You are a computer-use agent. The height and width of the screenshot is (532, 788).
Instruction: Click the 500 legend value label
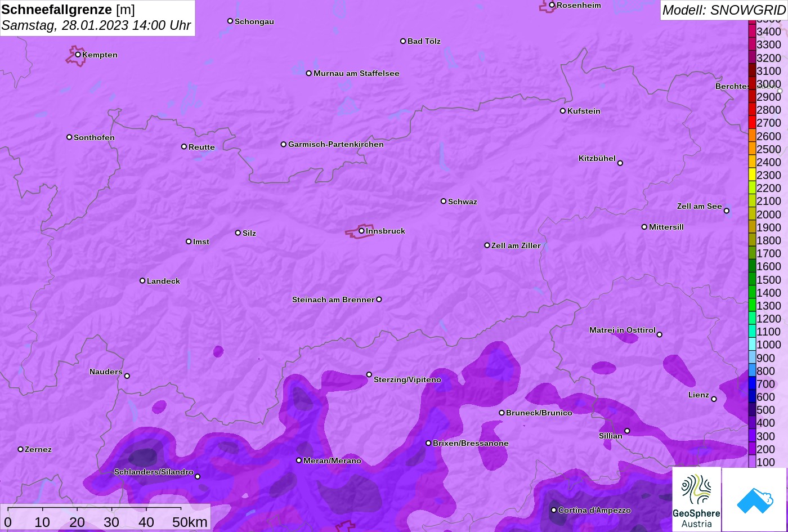[x=766, y=410]
